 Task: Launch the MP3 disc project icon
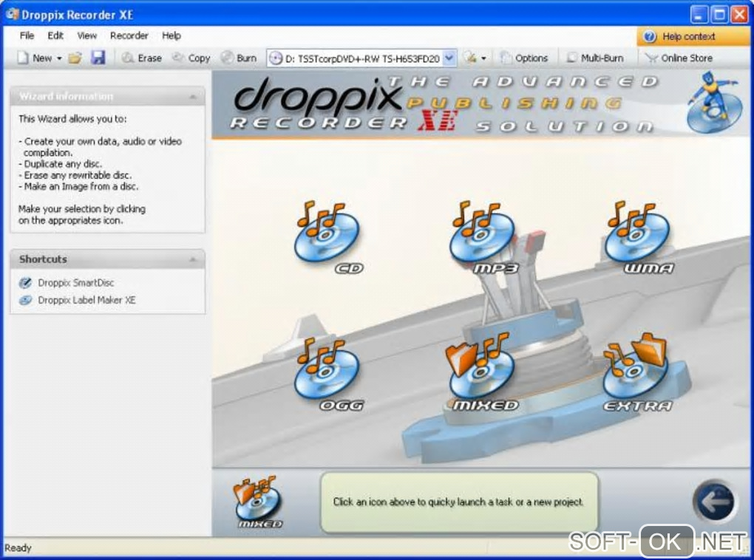point(483,237)
